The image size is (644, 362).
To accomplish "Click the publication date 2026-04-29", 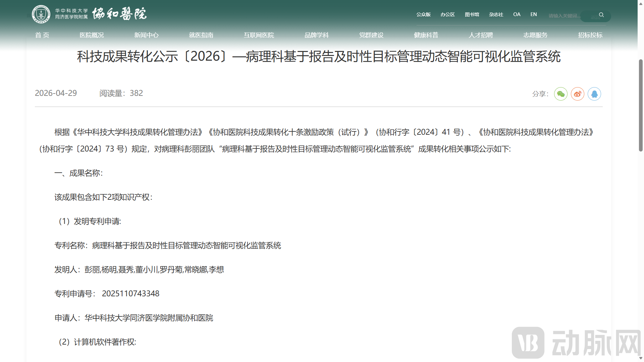I will coord(56,93).
